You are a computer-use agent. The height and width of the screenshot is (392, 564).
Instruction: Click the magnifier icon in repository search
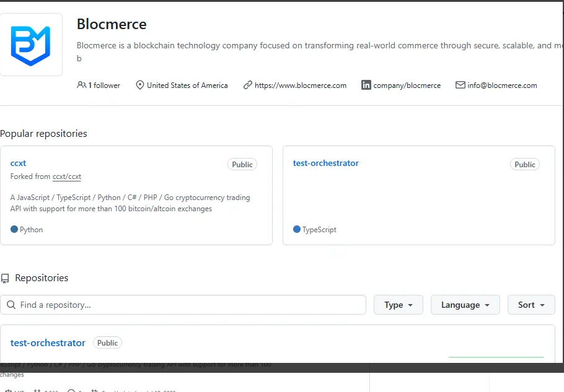[11, 305]
